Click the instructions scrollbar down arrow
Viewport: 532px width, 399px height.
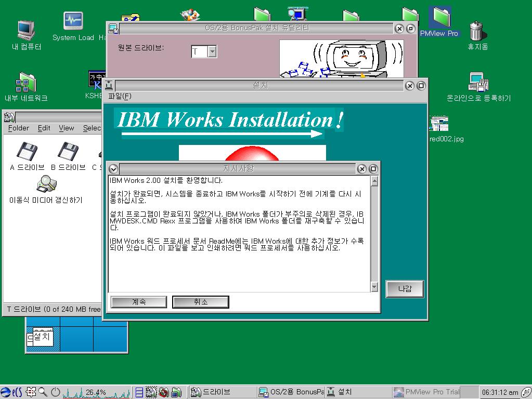(x=374, y=287)
